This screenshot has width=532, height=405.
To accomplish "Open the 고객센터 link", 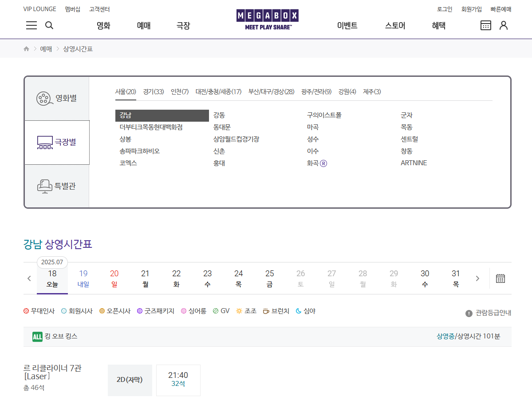I will click(99, 9).
